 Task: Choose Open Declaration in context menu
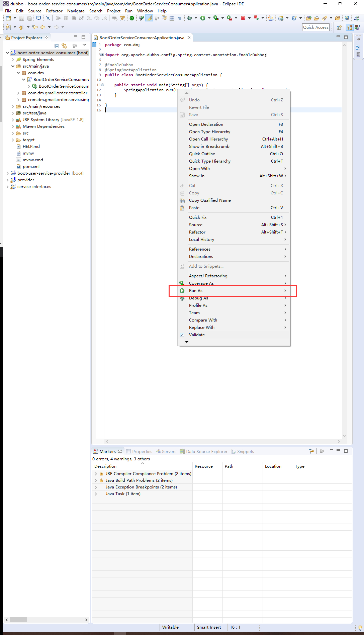click(x=234, y=124)
